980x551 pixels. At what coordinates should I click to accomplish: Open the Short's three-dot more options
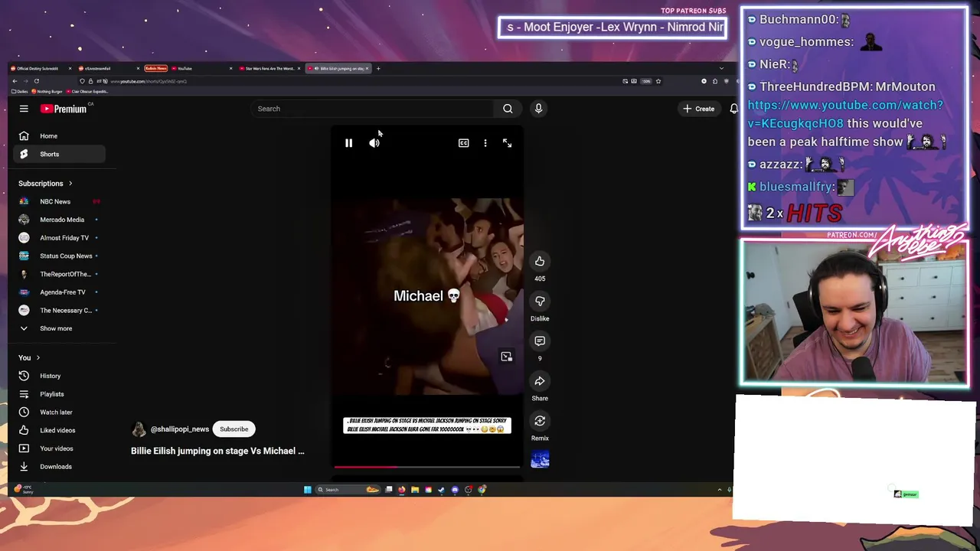pos(485,143)
